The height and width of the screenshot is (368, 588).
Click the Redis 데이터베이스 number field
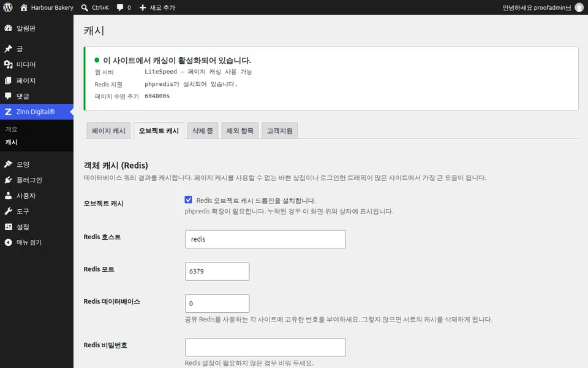coord(217,304)
